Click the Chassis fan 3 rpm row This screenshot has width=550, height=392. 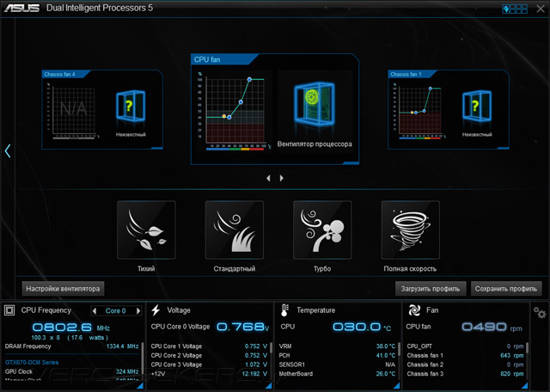pyautogui.click(x=466, y=374)
